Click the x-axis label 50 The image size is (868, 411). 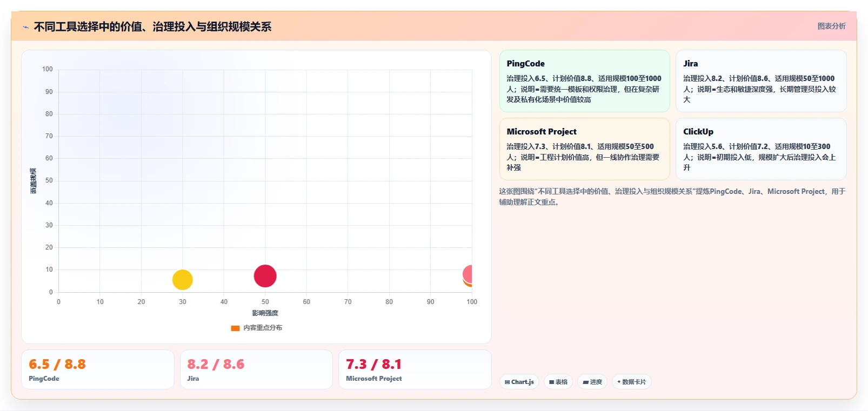point(265,302)
